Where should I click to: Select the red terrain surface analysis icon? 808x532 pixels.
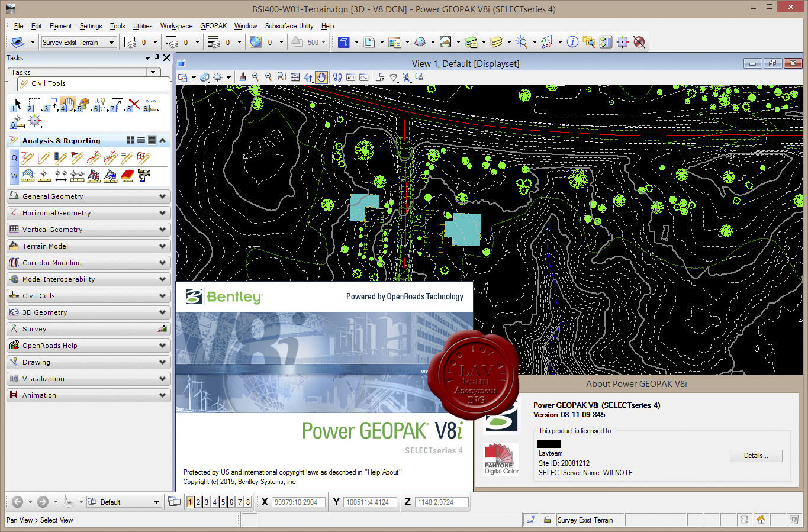pyautogui.click(x=127, y=175)
